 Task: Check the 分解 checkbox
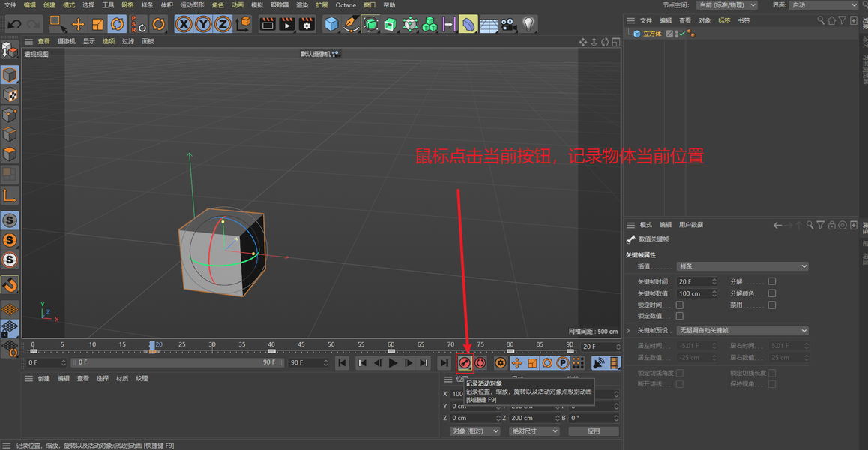pos(771,281)
